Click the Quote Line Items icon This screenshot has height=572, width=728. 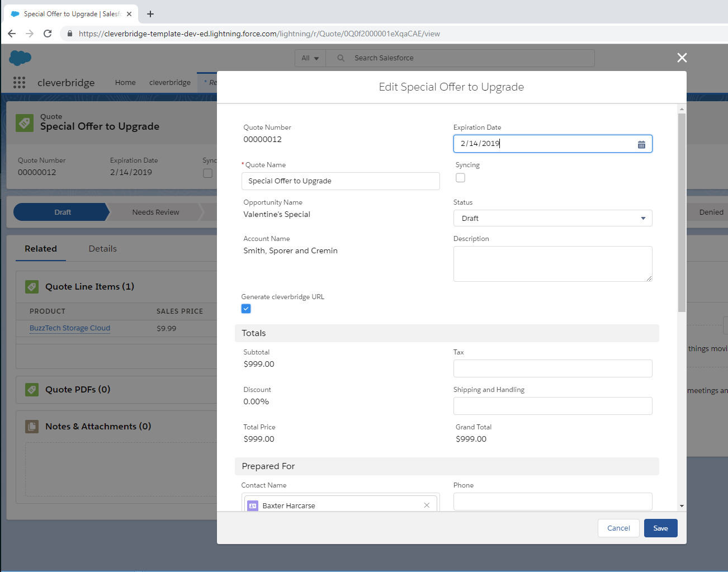click(32, 287)
